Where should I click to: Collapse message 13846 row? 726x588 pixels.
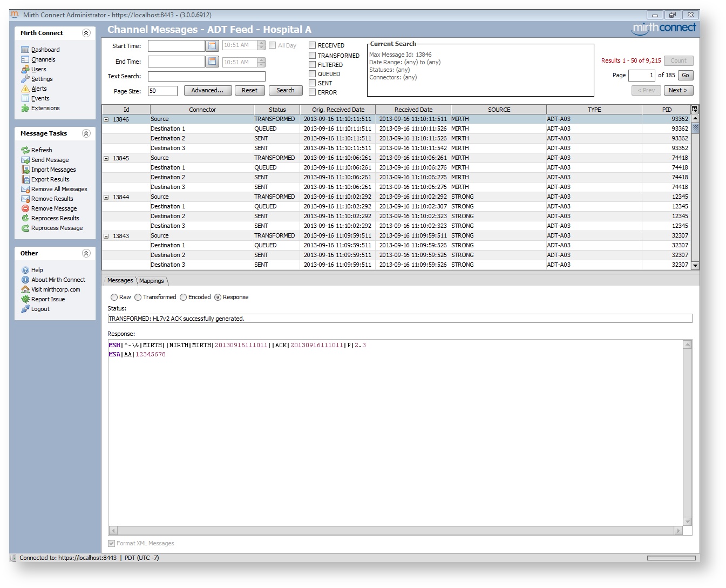pyautogui.click(x=106, y=119)
